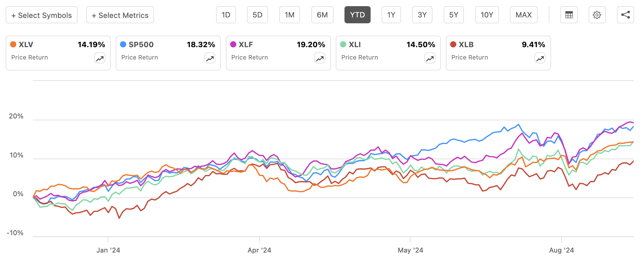Click the XLV trend chart icon

[100, 58]
